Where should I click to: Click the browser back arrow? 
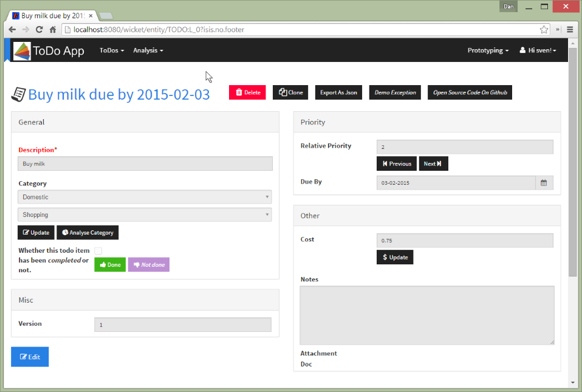point(12,29)
